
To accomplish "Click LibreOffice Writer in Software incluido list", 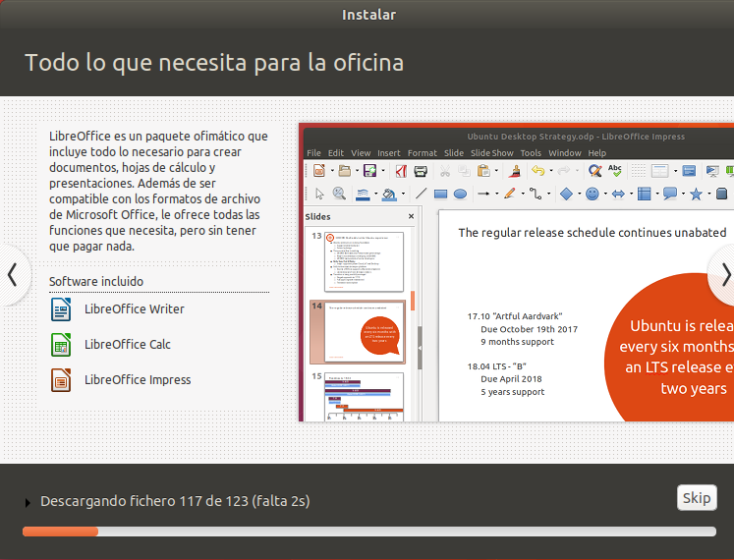I will [117, 309].
